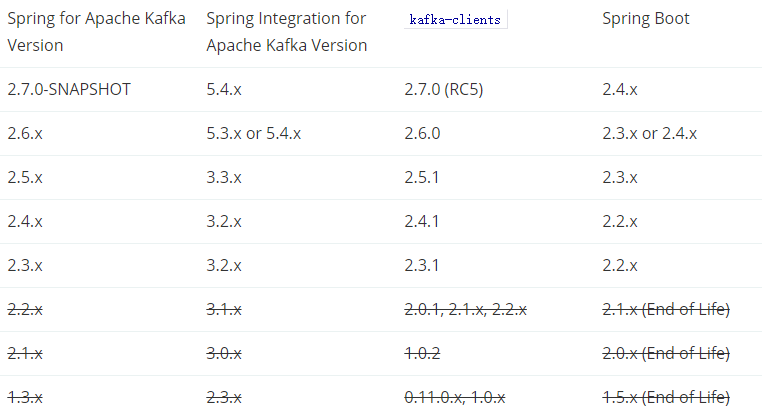Viewport: 762px width, 407px height.
Task: Select the 2.4.1 kafka-clients cell
Action: (x=422, y=221)
